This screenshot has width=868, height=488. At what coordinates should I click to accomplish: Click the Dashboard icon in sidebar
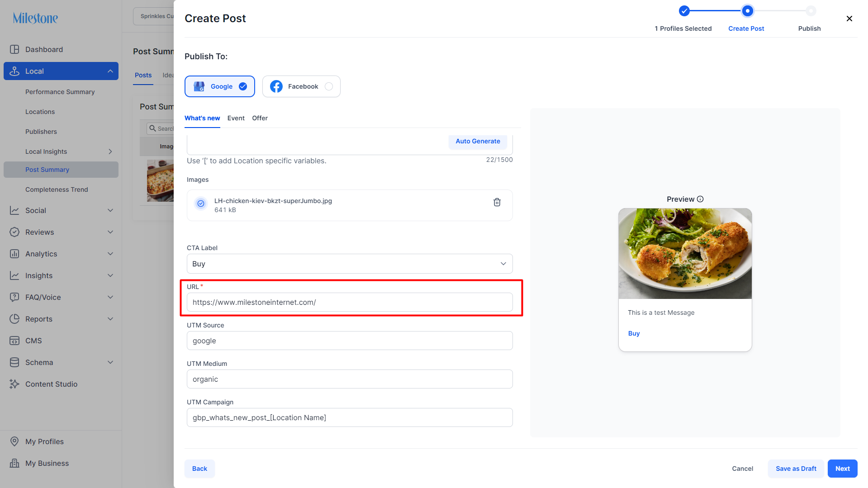[x=14, y=49]
